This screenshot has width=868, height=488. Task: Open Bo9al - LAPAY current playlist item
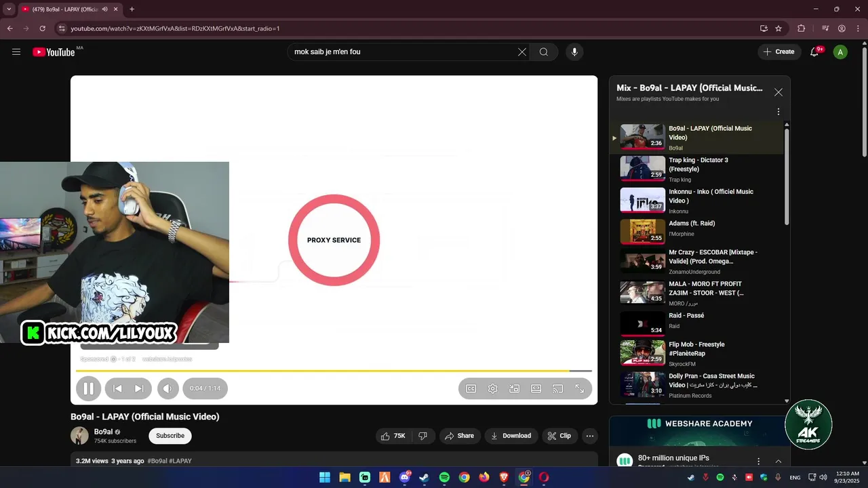[x=697, y=138]
